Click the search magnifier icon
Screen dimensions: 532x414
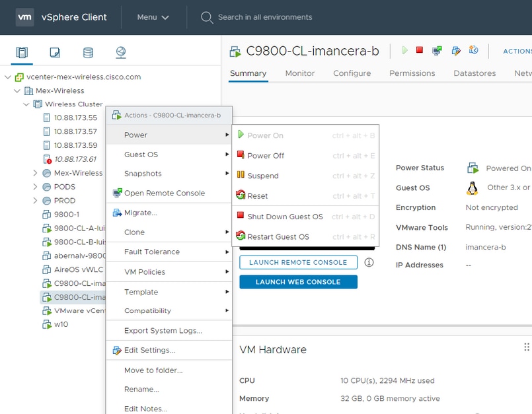click(207, 17)
